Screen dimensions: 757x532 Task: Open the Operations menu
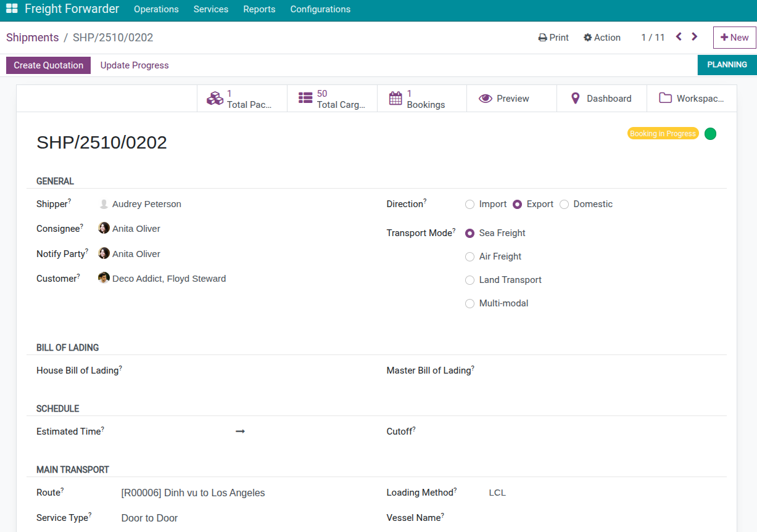pyautogui.click(x=156, y=9)
